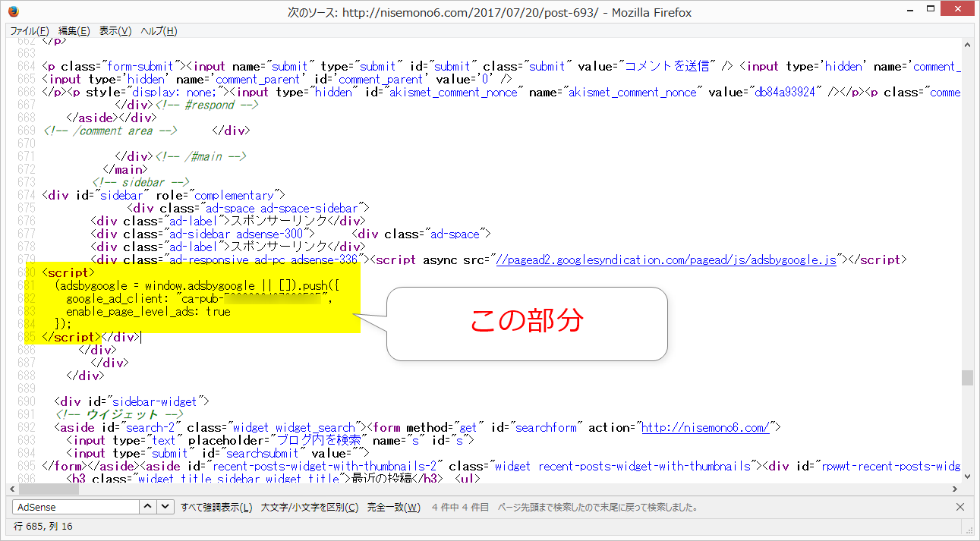This screenshot has height=541, width=980.
Task: Click the vertical scrollbar thumb
Action: 967,377
